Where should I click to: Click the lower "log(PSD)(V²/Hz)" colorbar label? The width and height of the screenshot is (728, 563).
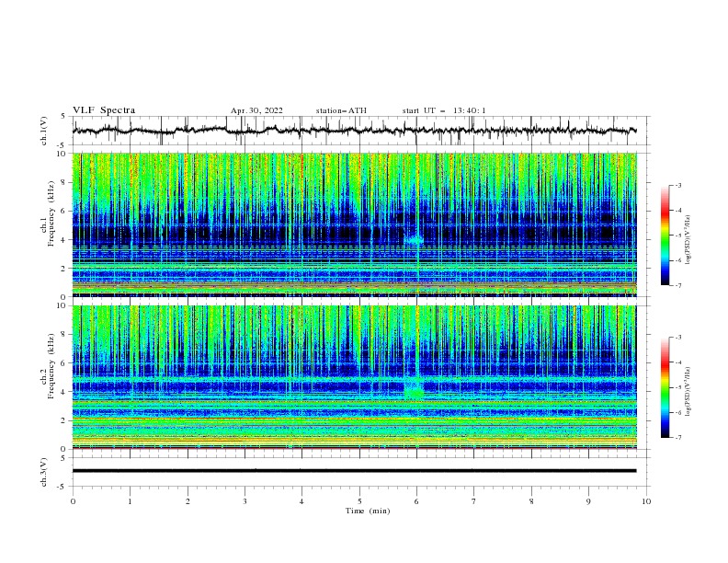(688, 391)
